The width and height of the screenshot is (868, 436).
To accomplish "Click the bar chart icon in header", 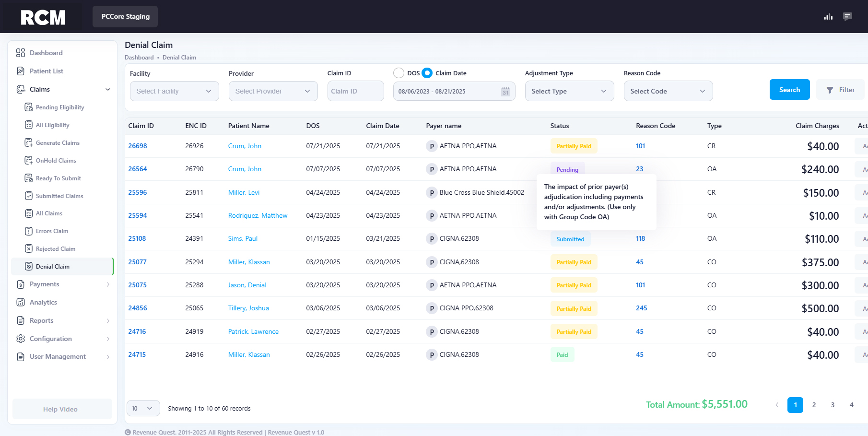I will coord(828,17).
